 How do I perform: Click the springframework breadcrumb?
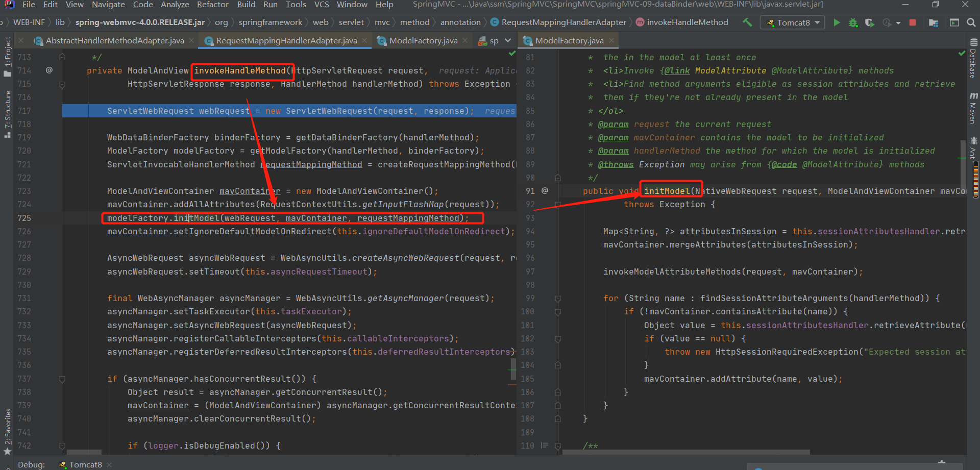pyautogui.click(x=271, y=22)
